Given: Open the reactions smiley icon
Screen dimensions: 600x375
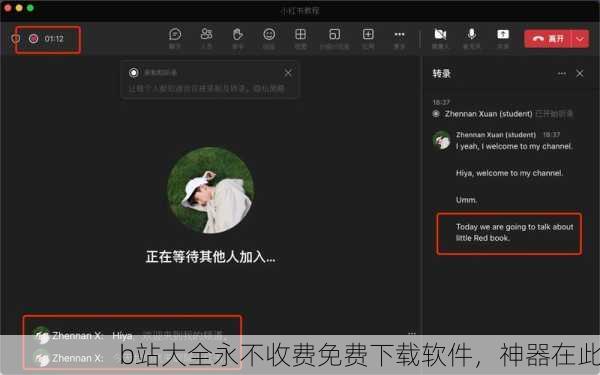Looking at the screenshot, I should point(269,34).
